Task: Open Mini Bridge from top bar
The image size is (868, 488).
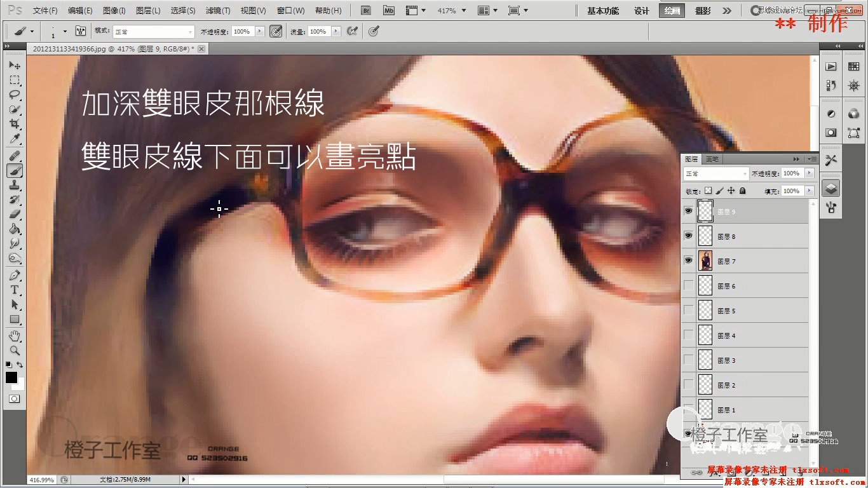Action: coord(389,11)
